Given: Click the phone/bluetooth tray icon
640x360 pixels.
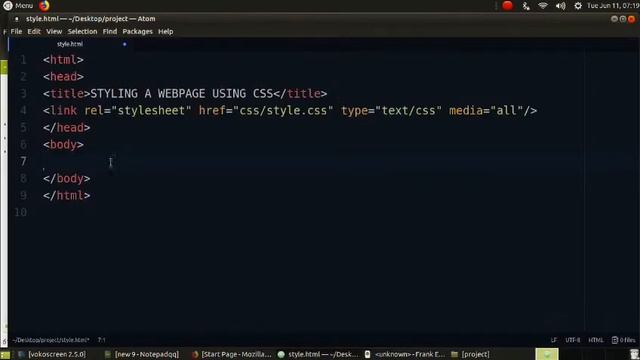Looking at the screenshot, I should [x=526, y=6].
